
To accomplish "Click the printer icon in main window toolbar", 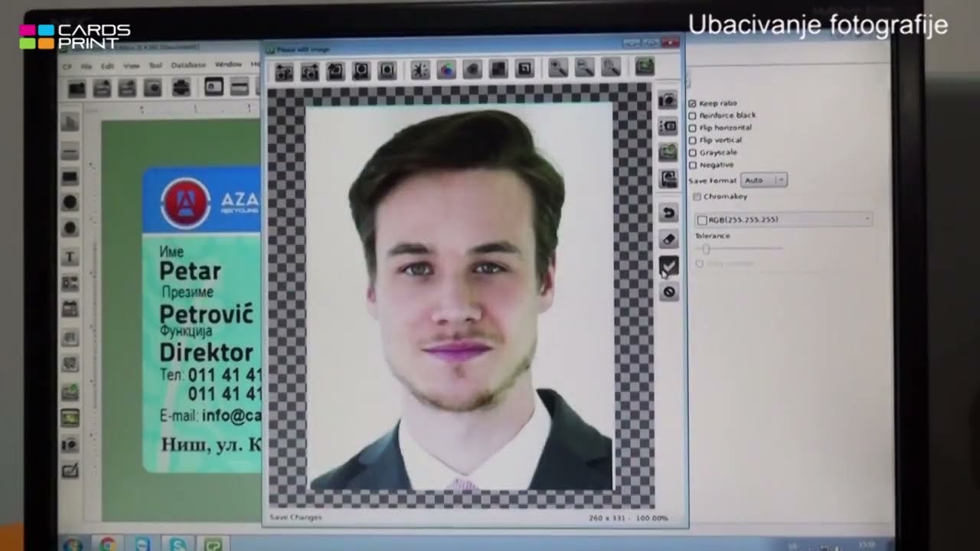I will tap(181, 88).
